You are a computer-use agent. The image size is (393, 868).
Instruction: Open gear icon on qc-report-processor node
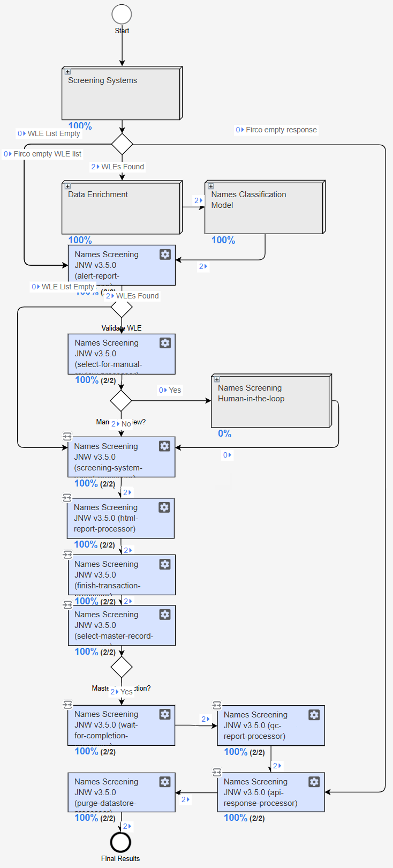(x=314, y=715)
